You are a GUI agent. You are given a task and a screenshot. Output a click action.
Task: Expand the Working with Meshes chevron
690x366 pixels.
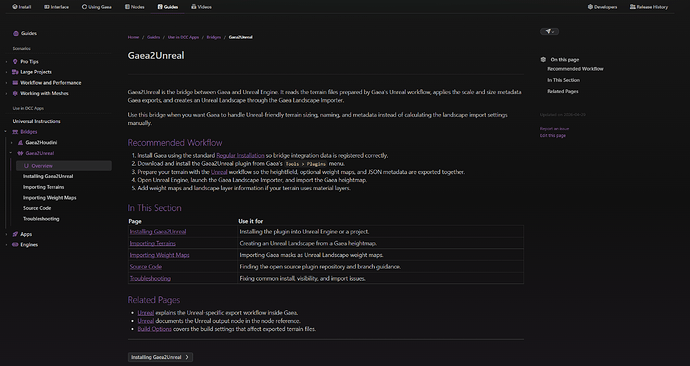[x=6, y=93]
